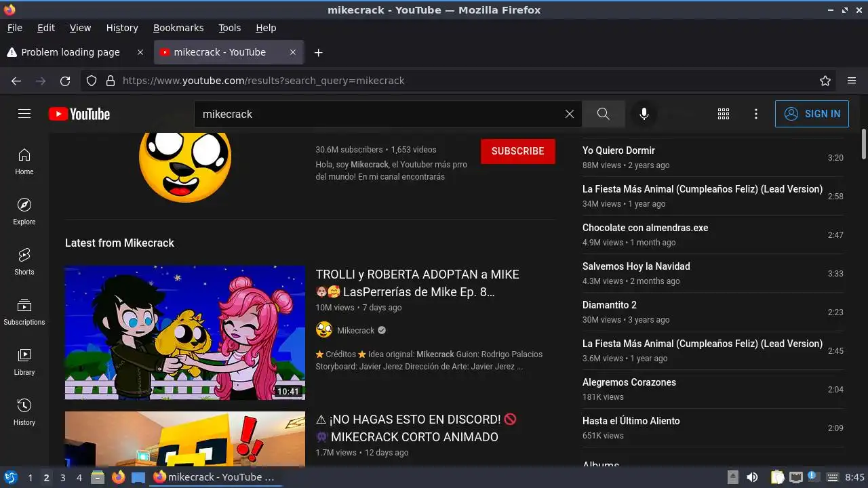Open Firefox application hamburger menu
This screenshot has width=868, height=488.
[852, 81]
